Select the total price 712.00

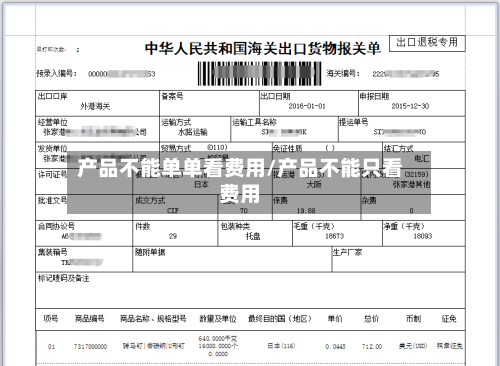point(372,347)
